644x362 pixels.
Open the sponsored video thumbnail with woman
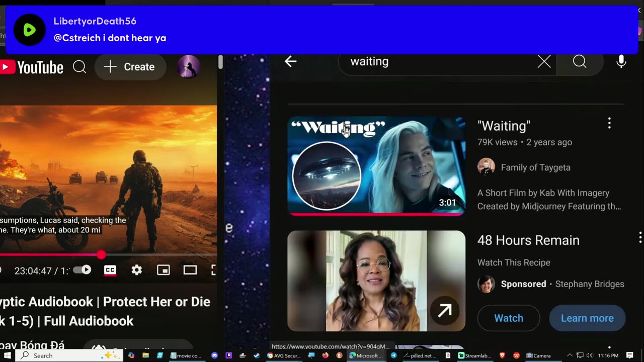click(x=376, y=281)
